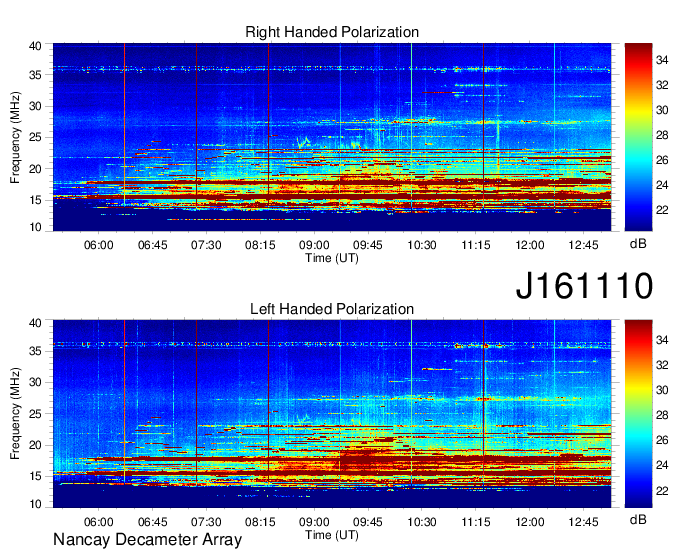Click the lower plot's Frequency (MHz) axis label
This screenshot has height=552, width=680.
15,414
